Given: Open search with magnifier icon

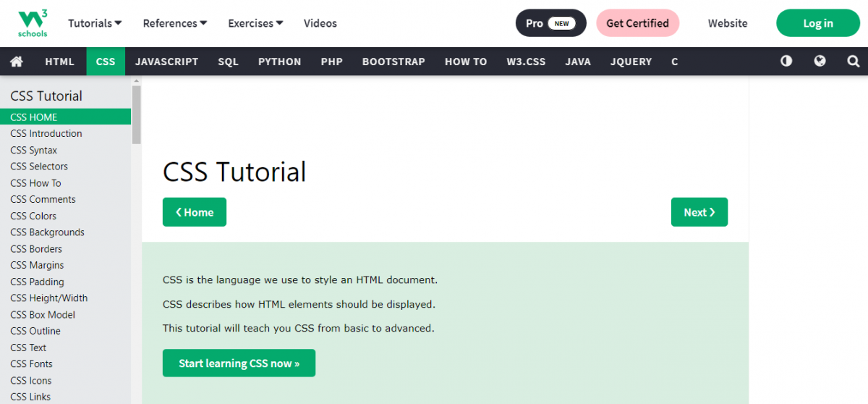Looking at the screenshot, I should point(853,62).
